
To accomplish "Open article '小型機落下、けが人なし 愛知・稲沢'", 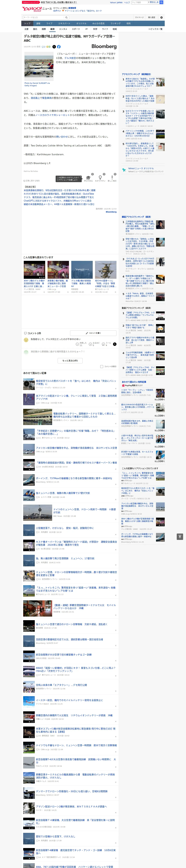I will coord(65,528).
